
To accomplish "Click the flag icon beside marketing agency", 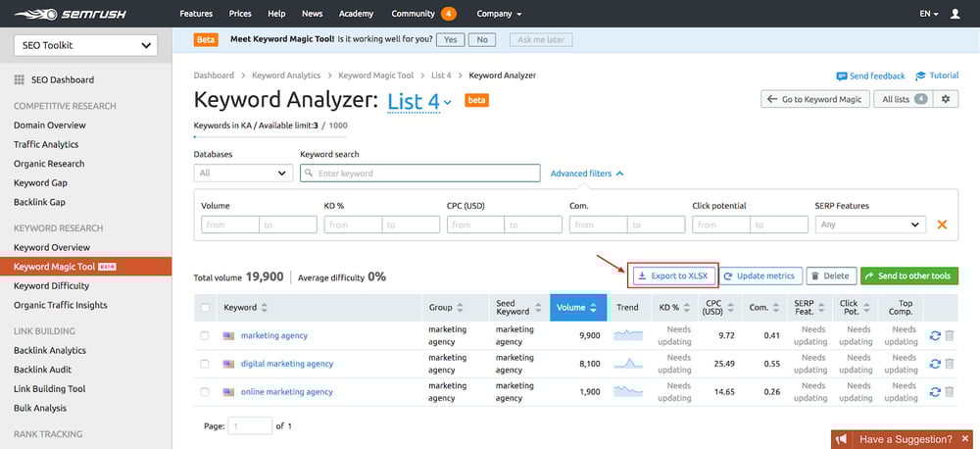I will coord(228,336).
